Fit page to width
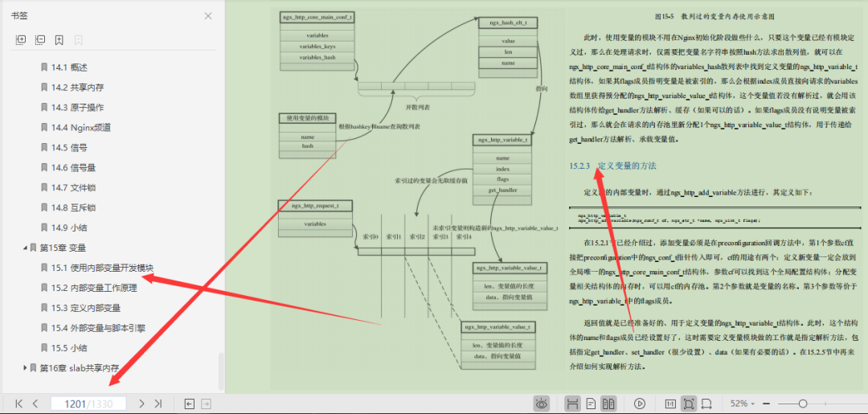Viewport: 868px width, 414px height. [706, 404]
